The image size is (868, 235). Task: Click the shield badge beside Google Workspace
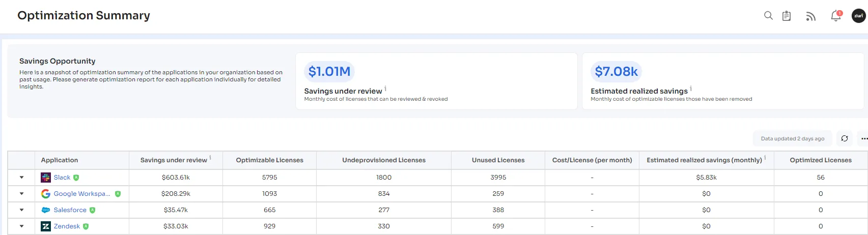pos(118,194)
